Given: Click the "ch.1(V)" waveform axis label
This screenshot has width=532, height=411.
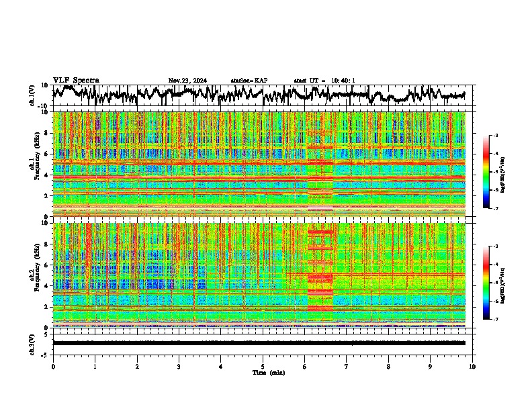Looking at the screenshot, I should coord(32,95).
